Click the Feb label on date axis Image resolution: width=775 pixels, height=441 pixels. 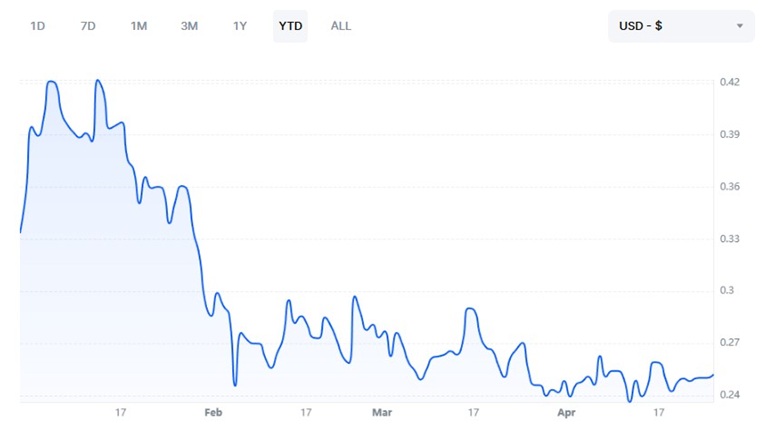click(214, 412)
